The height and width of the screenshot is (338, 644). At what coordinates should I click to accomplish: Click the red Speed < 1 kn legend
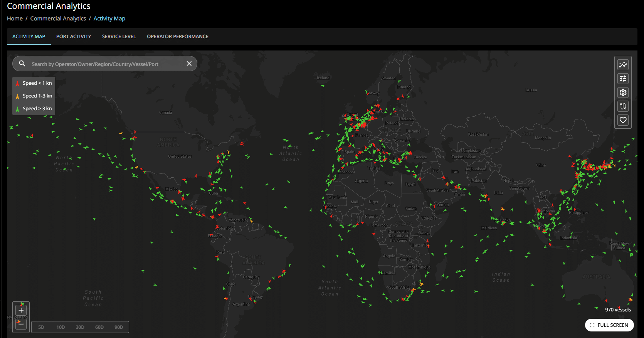coord(34,83)
